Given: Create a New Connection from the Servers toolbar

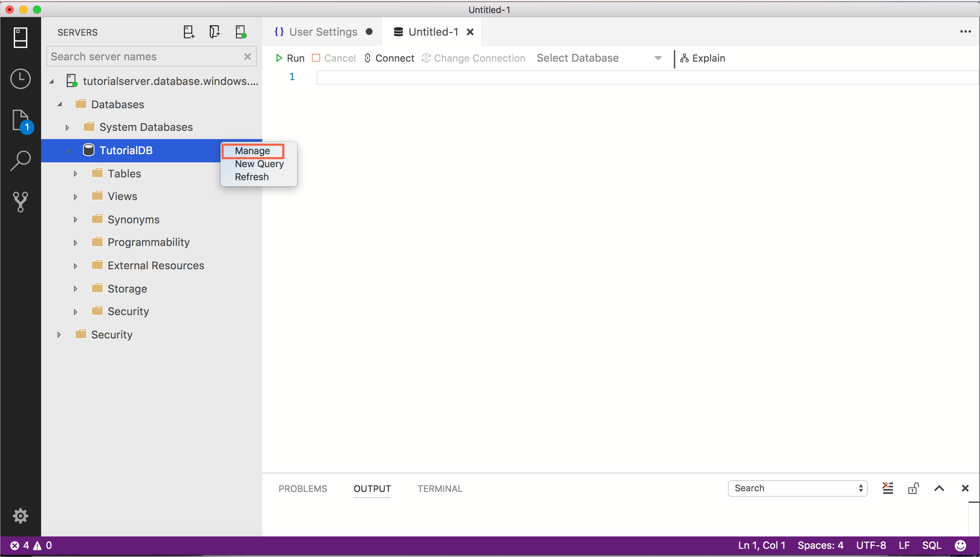Looking at the screenshot, I should tap(188, 32).
